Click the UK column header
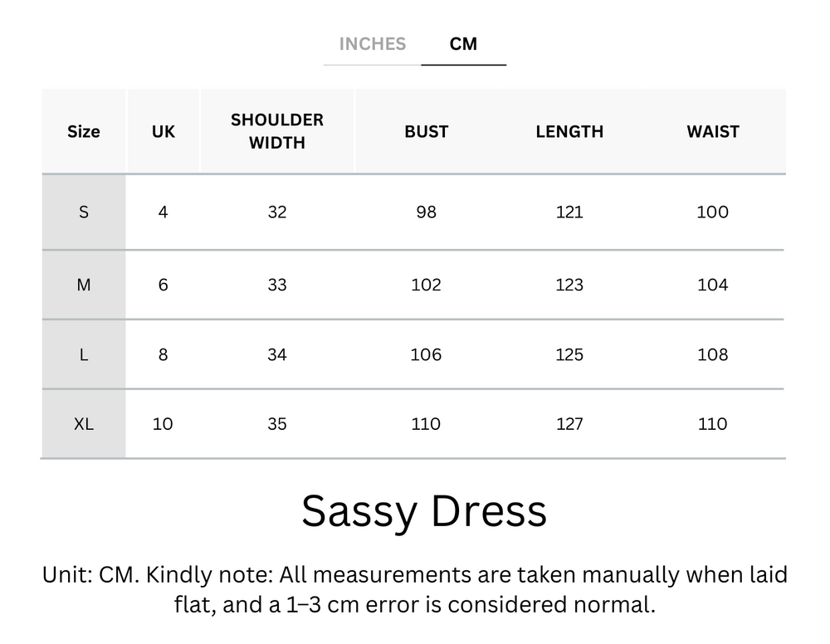Viewport: 830px width, 644px height. point(163,131)
